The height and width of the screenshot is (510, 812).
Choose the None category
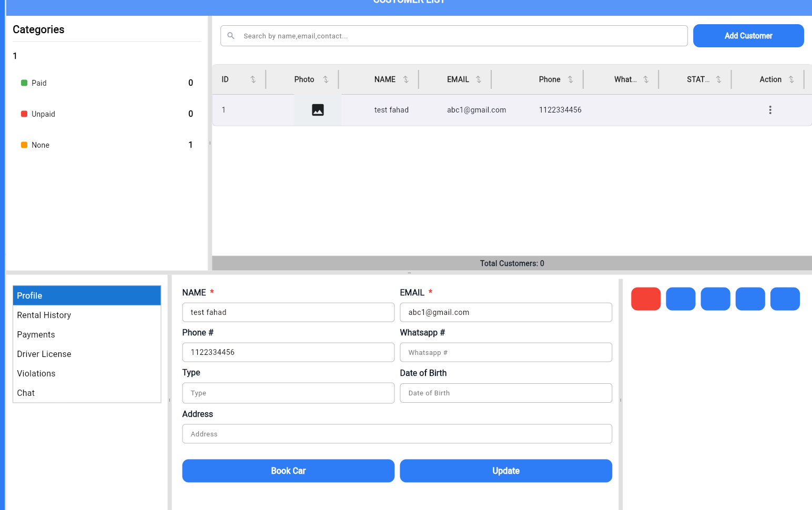point(40,145)
